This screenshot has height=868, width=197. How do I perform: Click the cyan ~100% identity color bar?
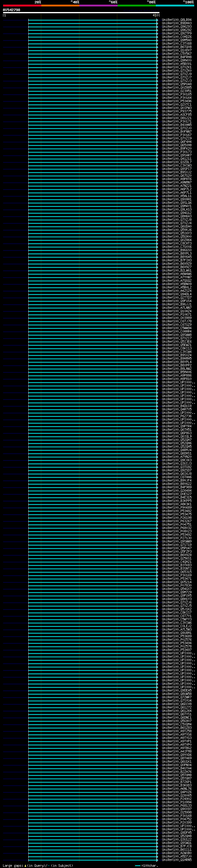(175, 6)
